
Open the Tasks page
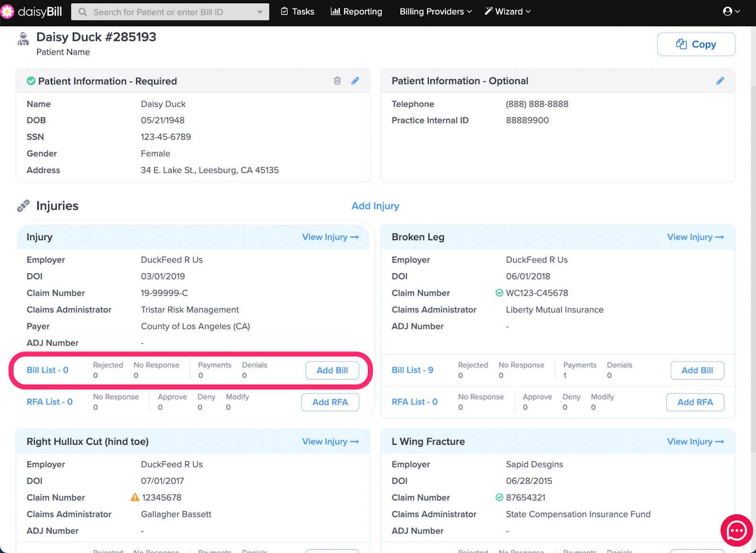pyautogui.click(x=297, y=11)
